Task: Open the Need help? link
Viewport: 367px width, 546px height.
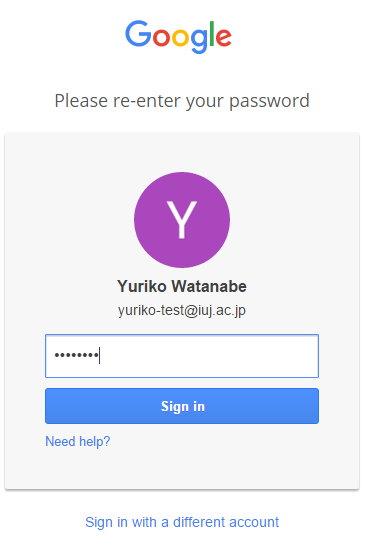Action: tap(78, 442)
